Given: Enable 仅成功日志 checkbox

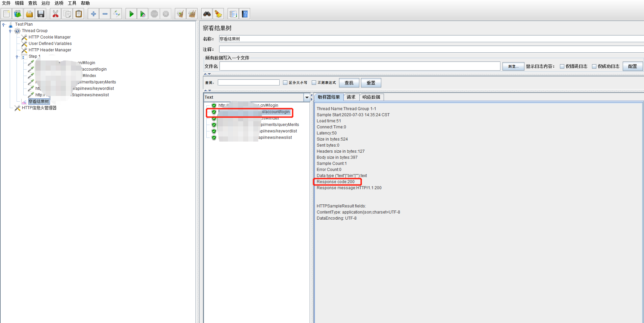Looking at the screenshot, I should 594,66.
